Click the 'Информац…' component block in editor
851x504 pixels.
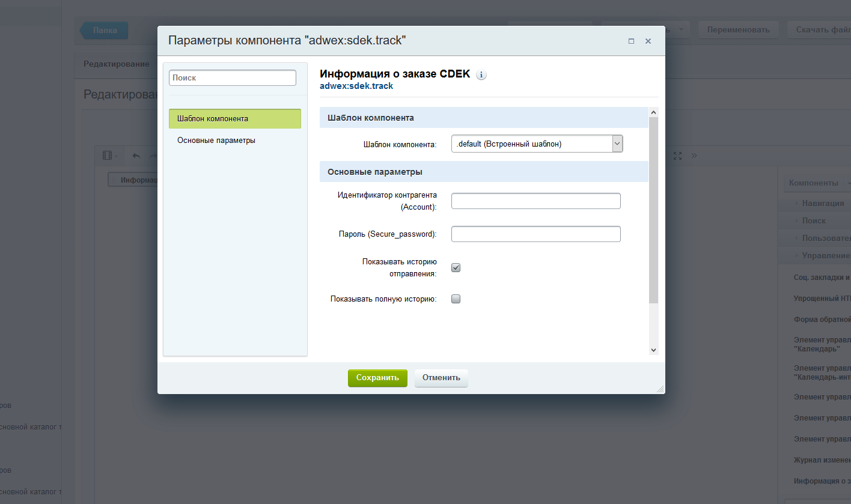pyautogui.click(x=133, y=180)
